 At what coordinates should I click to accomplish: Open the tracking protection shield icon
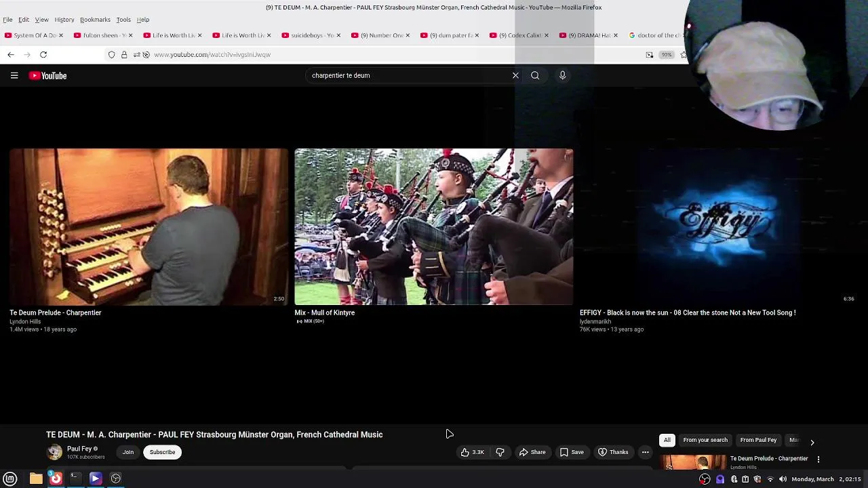(x=112, y=54)
